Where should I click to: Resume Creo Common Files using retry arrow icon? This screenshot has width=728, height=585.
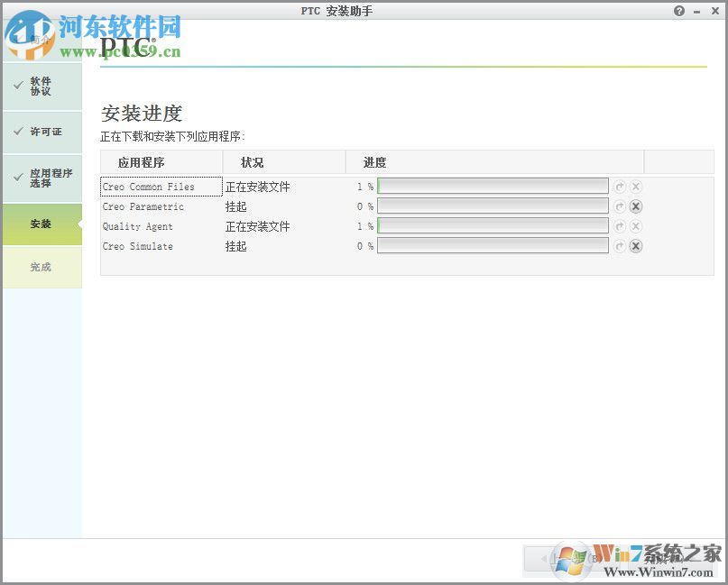(x=620, y=186)
